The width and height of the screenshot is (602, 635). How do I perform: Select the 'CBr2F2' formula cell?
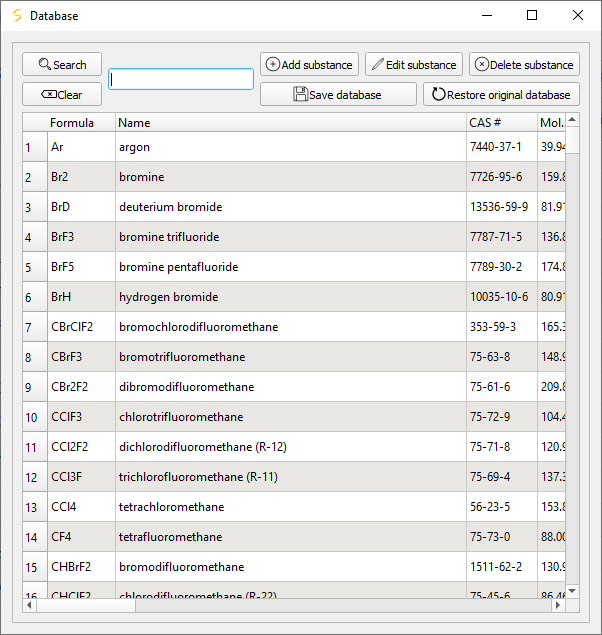click(81, 387)
